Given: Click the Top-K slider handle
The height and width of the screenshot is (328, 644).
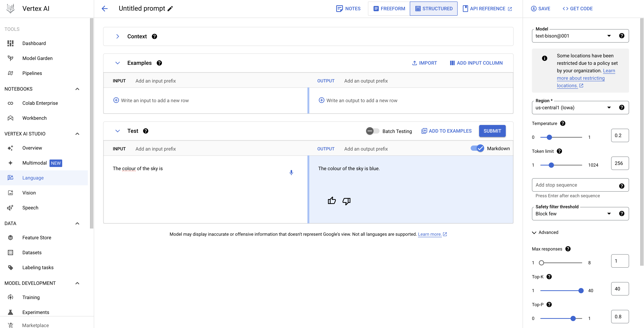Looking at the screenshot, I should [x=581, y=290].
